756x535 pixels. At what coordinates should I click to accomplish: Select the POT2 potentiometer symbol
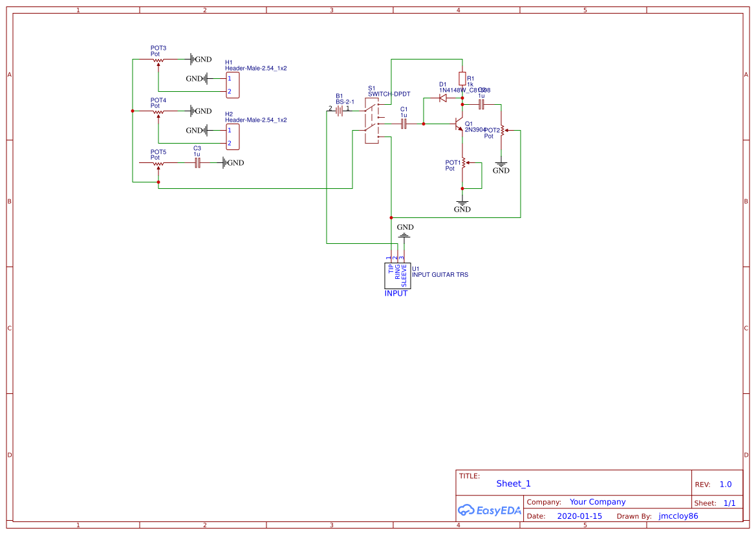tap(502, 131)
